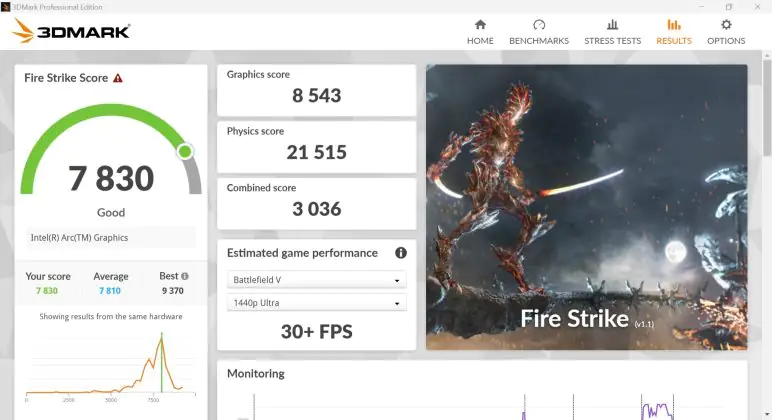Open the OPTIONS tab

pos(726,32)
